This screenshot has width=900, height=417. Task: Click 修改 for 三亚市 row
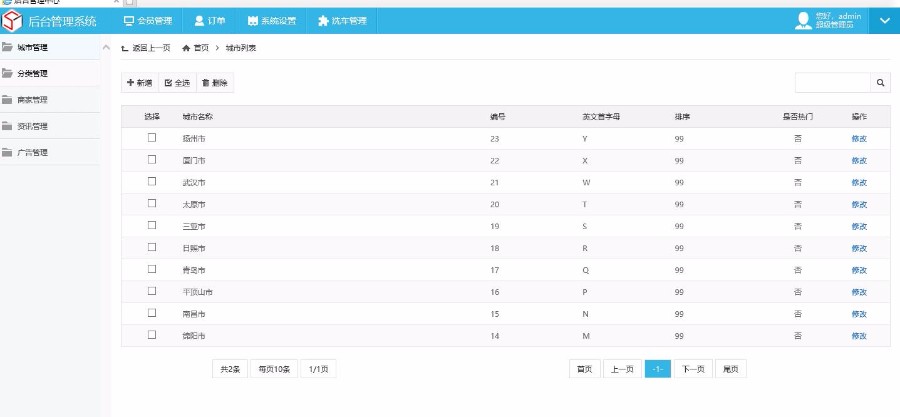tap(859, 226)
